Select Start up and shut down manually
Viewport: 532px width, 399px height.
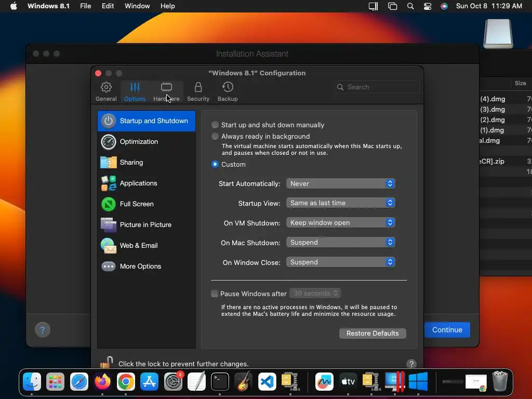[215, 125]
